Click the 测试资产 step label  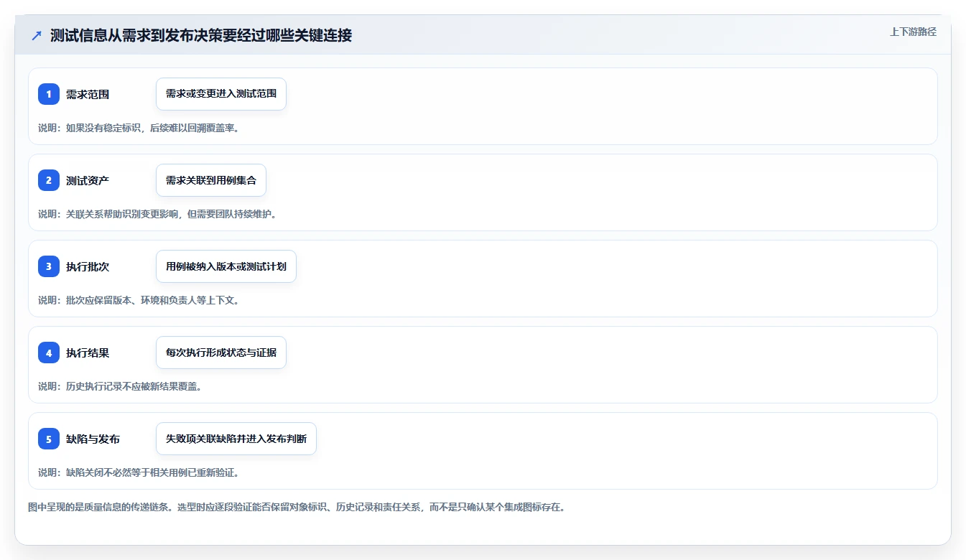tap(88, 180)
